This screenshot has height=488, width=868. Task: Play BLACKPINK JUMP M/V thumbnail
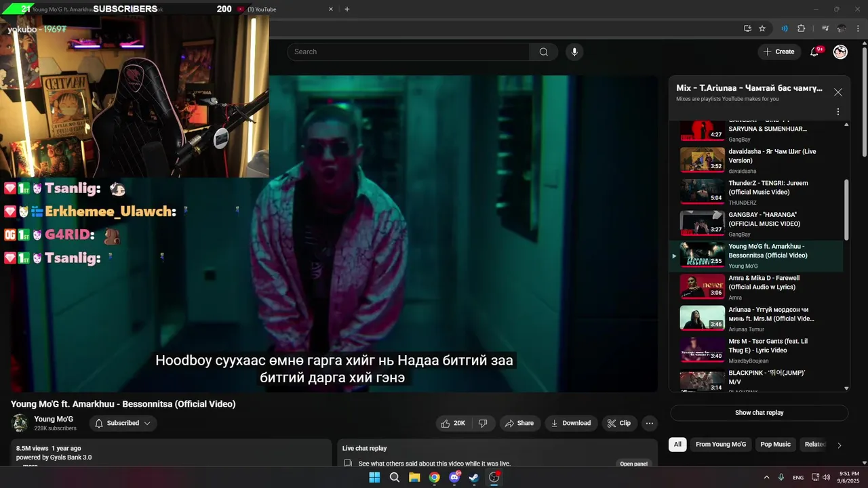pos(703,381)
